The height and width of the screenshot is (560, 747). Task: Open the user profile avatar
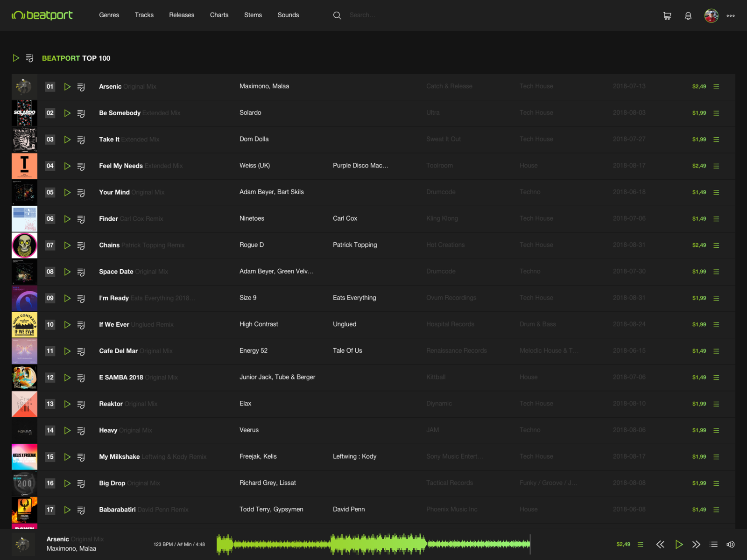[711, 15]
